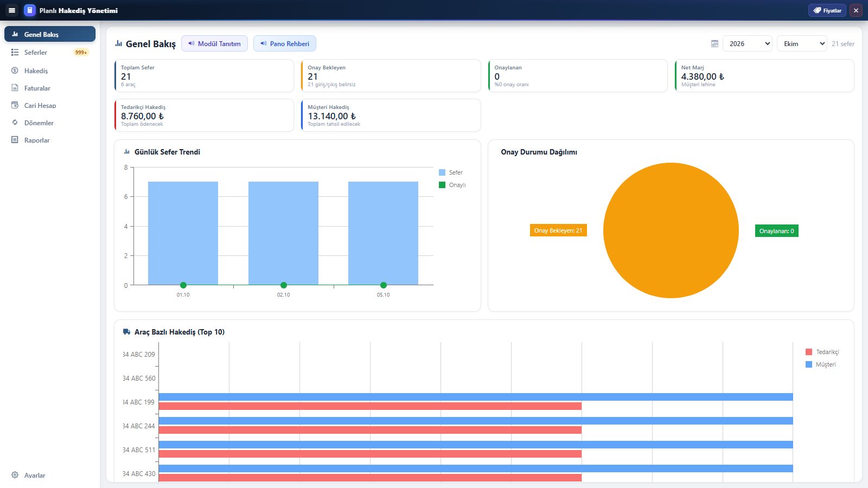Play the Modül Tanıtım audio guide

(x=214, y=43)
